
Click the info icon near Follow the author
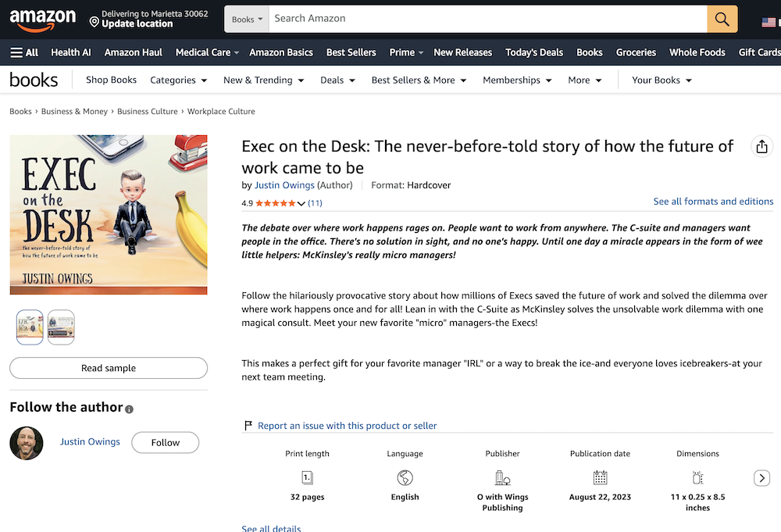pos(129,409)
